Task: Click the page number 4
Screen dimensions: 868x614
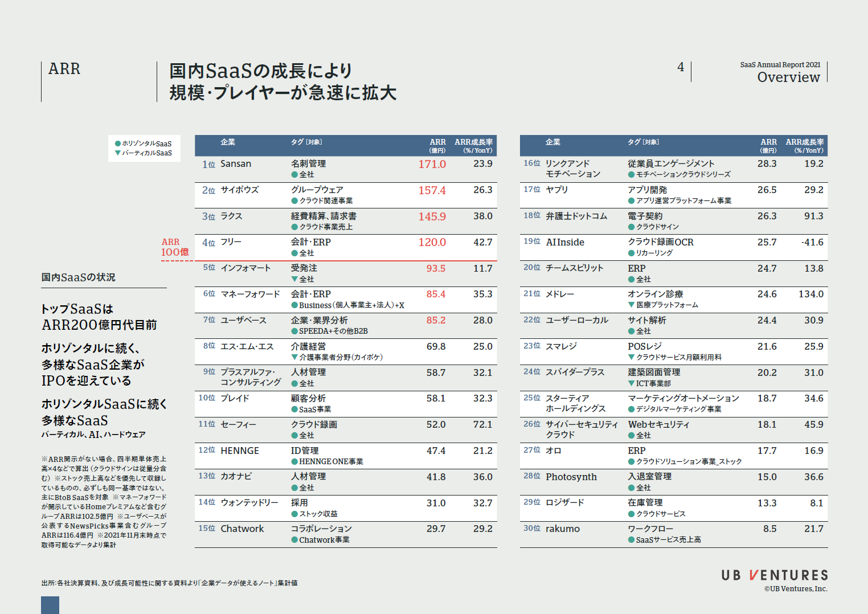Action: [681, 67]
